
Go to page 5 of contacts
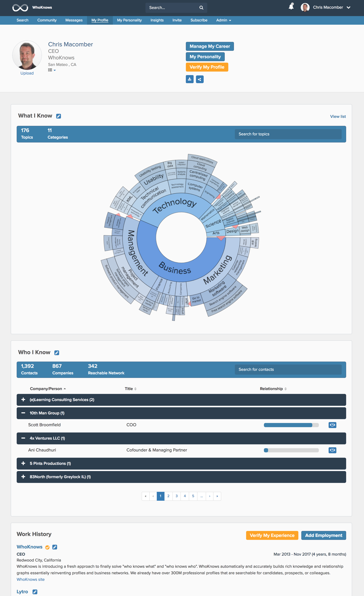point(193,496)
